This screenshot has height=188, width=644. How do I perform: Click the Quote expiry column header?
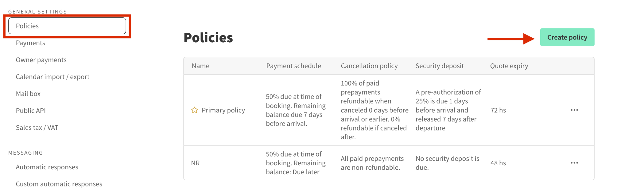(509, 66)
